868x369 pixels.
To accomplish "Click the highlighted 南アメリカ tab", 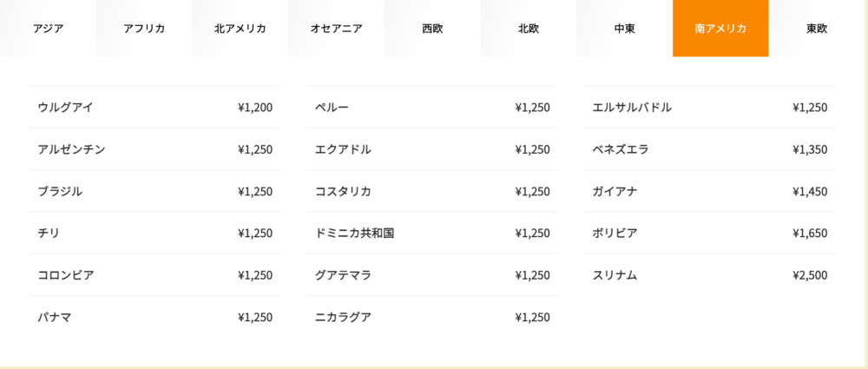I will coord(720,29).
